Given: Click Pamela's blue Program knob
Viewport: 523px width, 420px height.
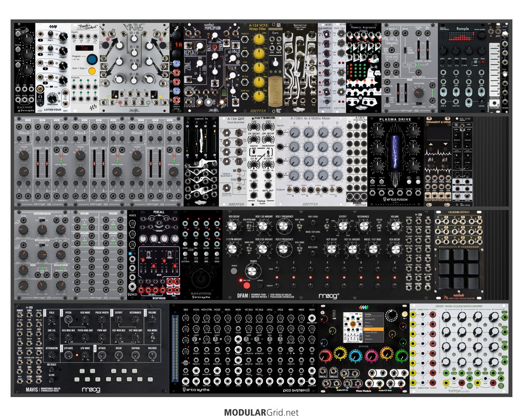Looking at the screenshot, I should click(x=92, y=59).
